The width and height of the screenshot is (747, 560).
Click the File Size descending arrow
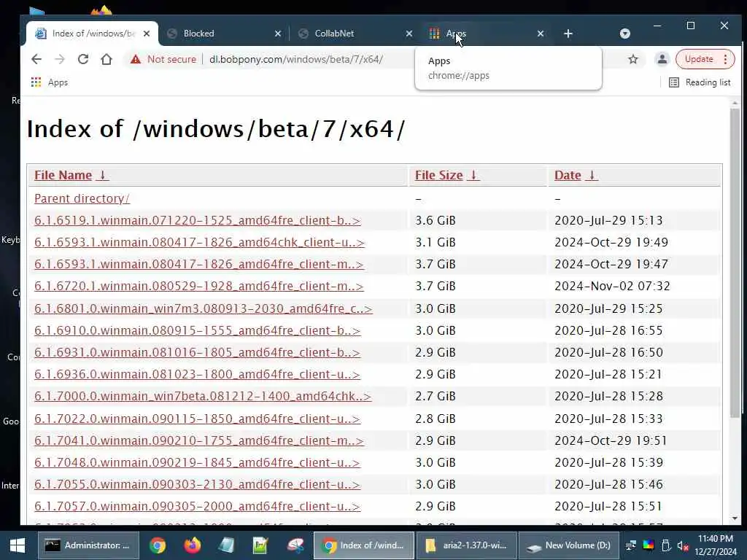coord(473,175)
